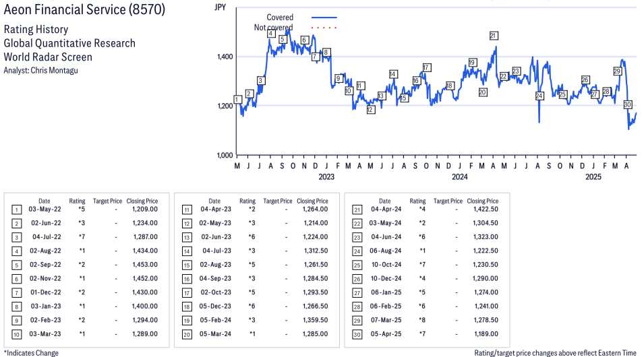Click the 1,200 y-axis label

[x=225, y=106]
